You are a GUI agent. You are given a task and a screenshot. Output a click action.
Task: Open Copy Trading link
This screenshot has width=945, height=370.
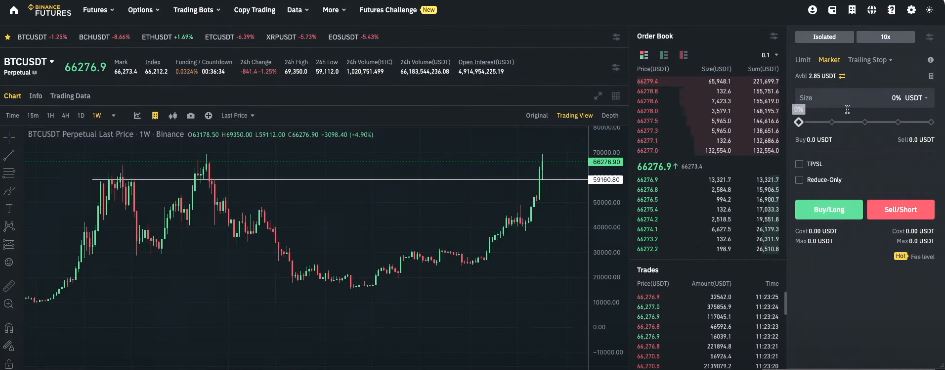coord(254,10)
